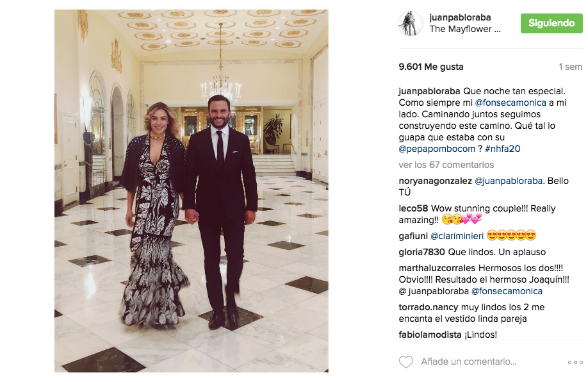Viewport: 588px width, 382px height.
Task: Open commenter gloria7830 profile
Action: point(422,252)
